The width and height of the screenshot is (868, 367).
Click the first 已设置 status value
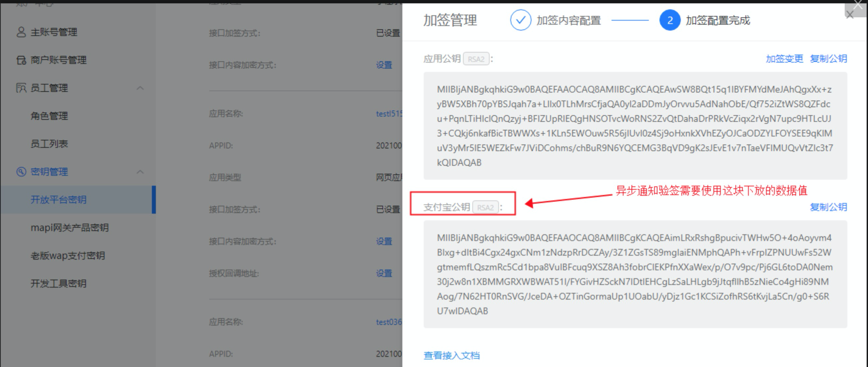(388, 33)
